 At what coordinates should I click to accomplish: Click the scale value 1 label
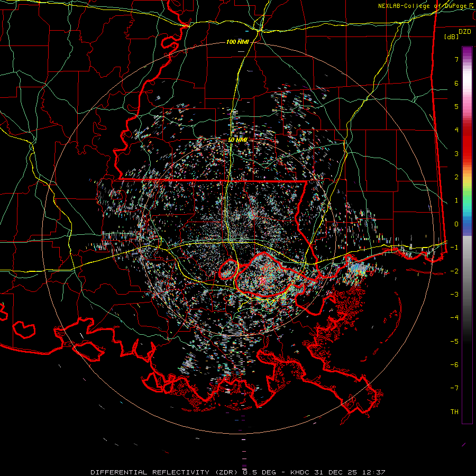coord(456,200)
